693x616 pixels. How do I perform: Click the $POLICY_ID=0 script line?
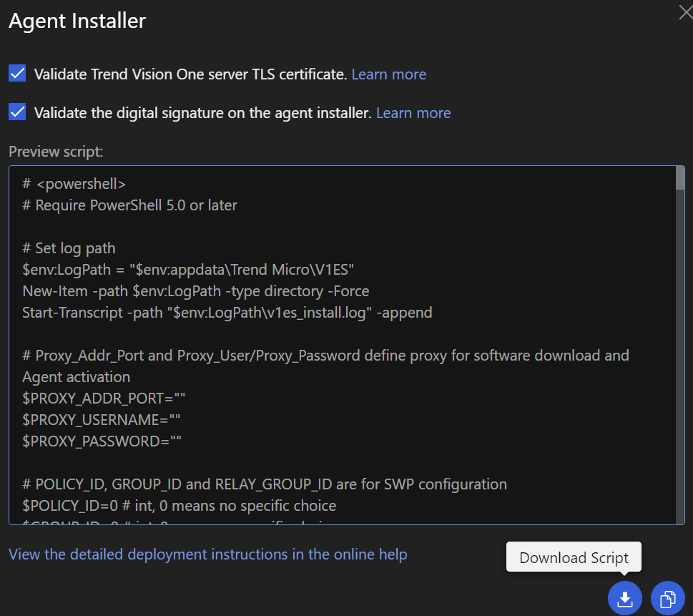179,506
